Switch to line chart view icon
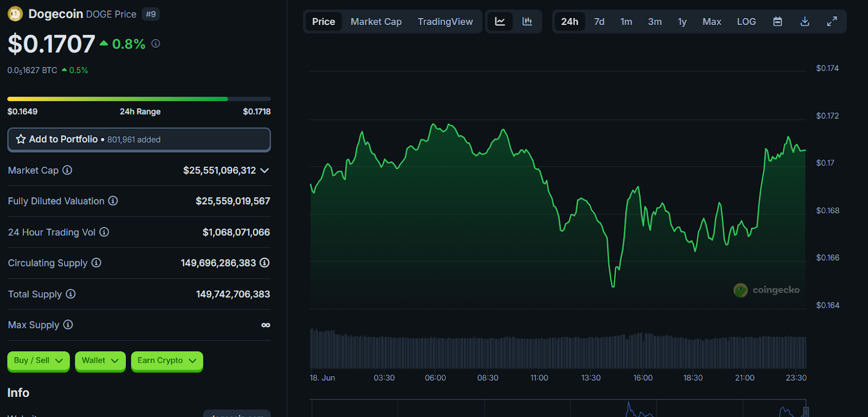The width and height of the screenshot is (868, 417). pyautogui.click(x=500, y=22)
